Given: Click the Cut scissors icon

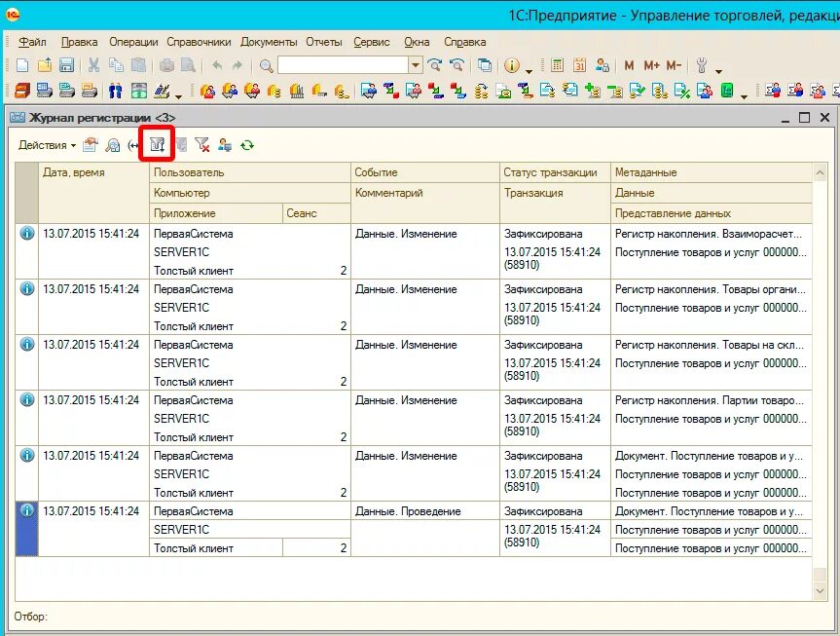Looking at the screenshot, I should (x=93, y=65).
